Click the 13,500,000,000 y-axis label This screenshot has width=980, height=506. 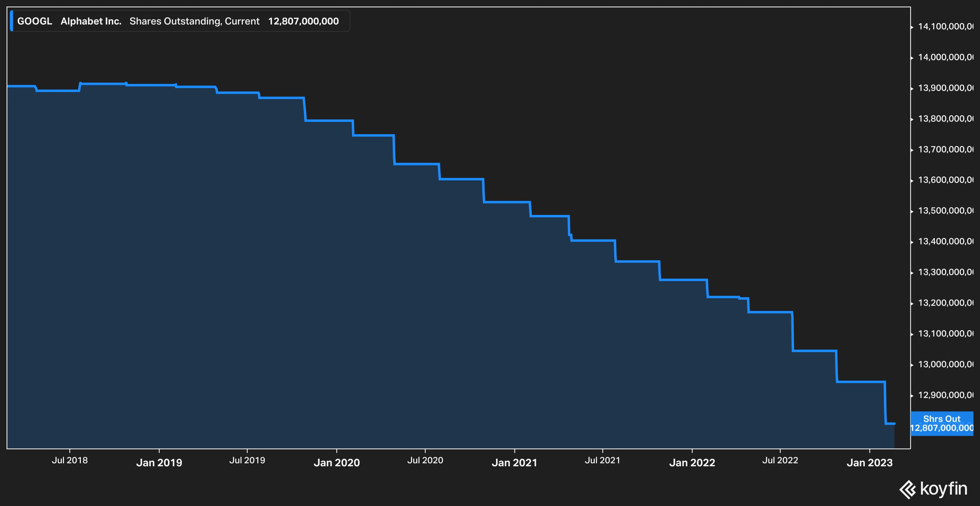946,211
